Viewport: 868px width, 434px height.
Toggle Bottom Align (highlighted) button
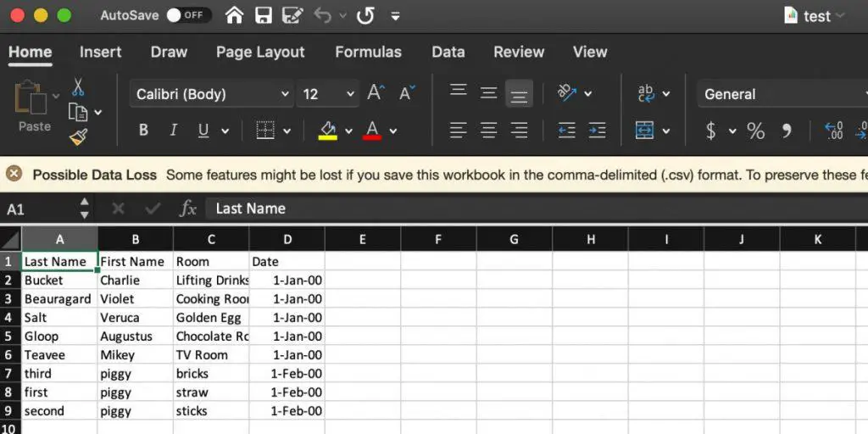tap(519, 93)
